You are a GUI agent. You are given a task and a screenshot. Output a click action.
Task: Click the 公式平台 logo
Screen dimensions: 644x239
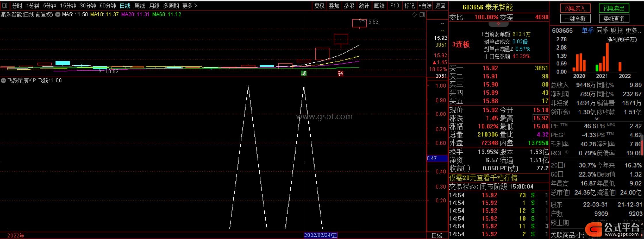click(613, 229)
